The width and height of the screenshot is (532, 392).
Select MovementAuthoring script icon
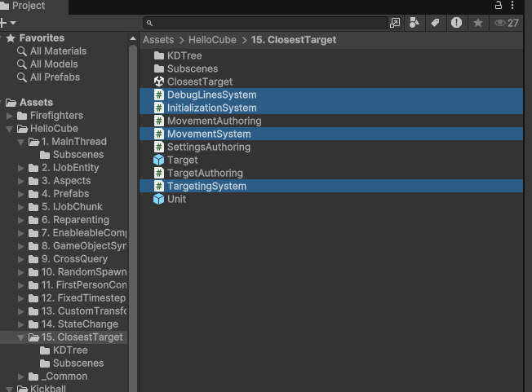159,121
